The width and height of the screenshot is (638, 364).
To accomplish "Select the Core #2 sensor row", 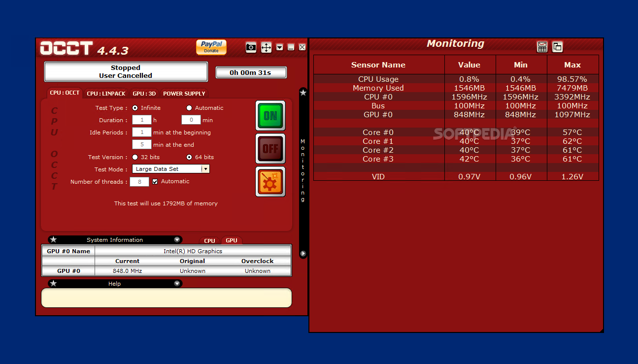I will click(456, 150).
